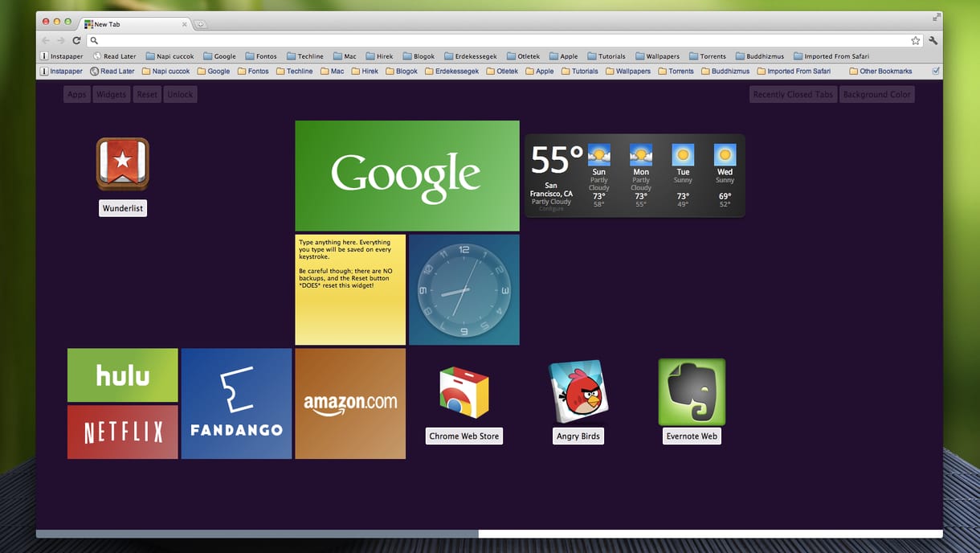Launch the Wunderlist app icon

(122, 164)
